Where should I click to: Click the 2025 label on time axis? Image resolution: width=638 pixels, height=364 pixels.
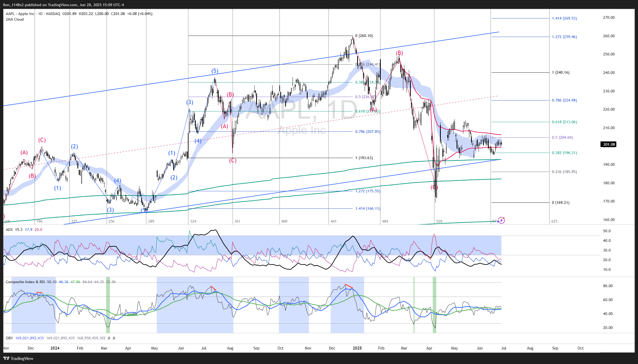point(357,348)
